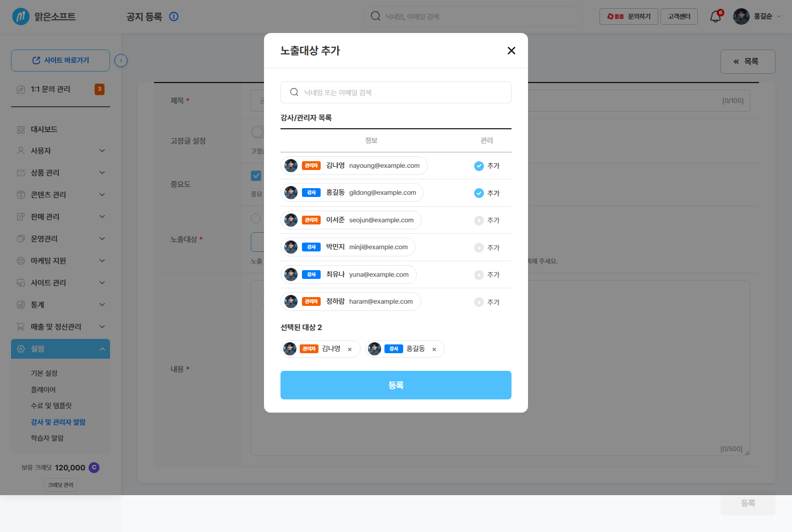
Task: Click the 사용자 person icon
Action: (x=21, y=151)
